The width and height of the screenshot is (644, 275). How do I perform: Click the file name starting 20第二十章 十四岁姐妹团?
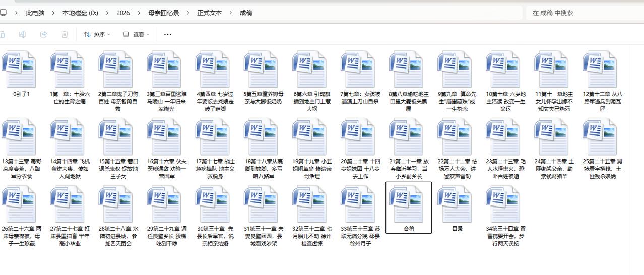(360, 169)
